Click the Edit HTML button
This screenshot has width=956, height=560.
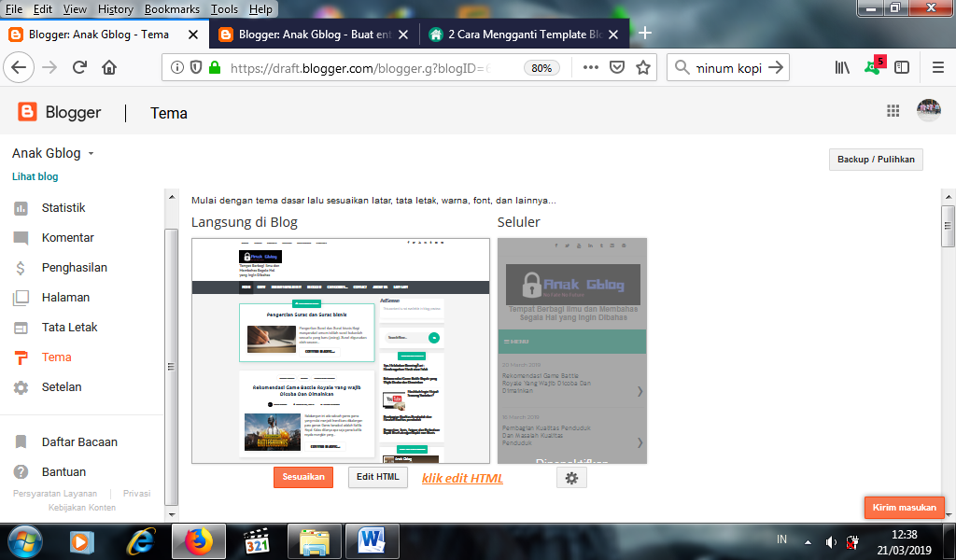[x=377, y=477]
